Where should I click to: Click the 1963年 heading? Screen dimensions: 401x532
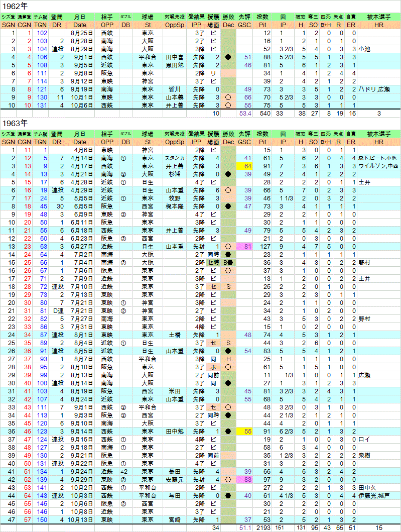[x=15, y=123]
